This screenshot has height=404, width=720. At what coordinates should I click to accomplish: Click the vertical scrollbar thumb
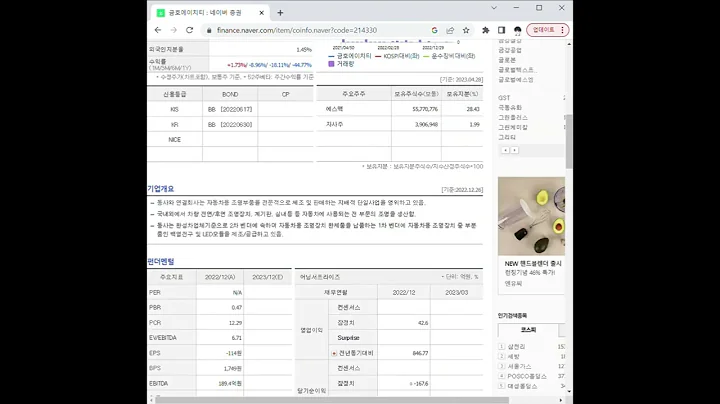[569, 141]
